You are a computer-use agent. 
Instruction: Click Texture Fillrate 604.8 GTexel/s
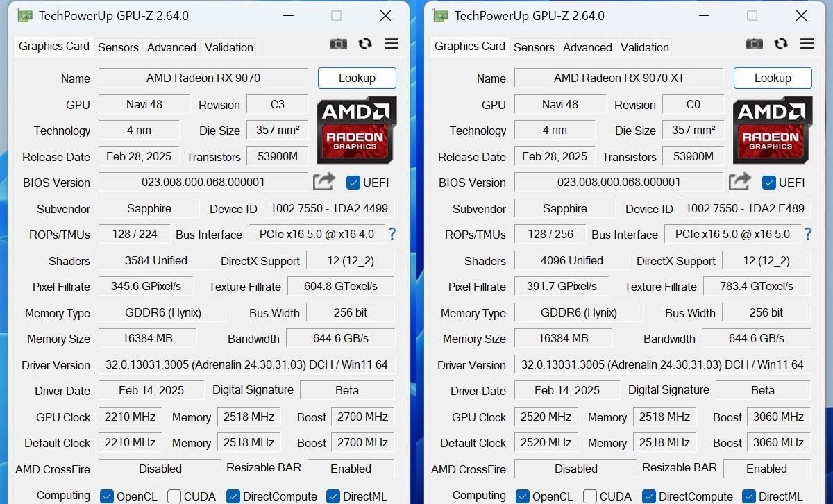pos(341,286)
